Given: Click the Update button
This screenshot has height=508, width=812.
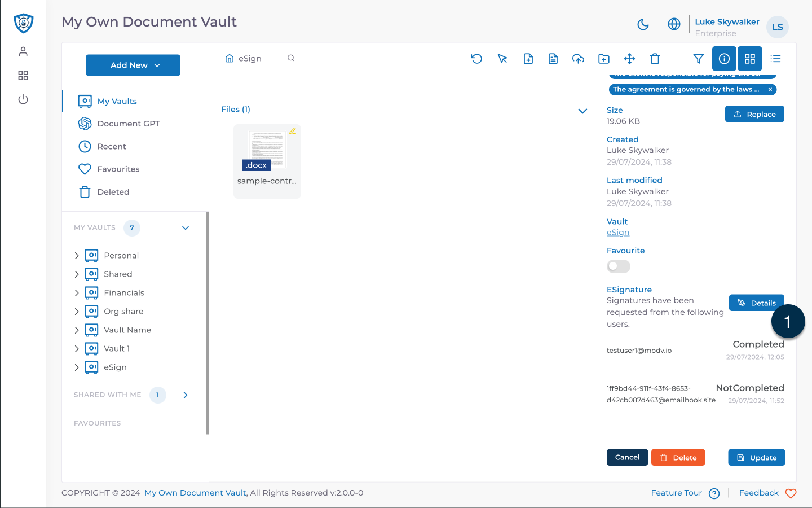Looking at the screenshot, I should coord(756,457).
